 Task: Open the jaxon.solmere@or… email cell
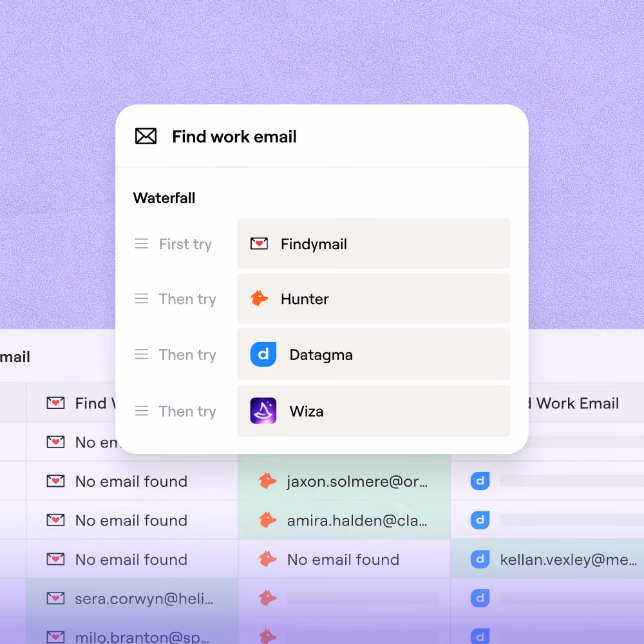pos(344,481)
